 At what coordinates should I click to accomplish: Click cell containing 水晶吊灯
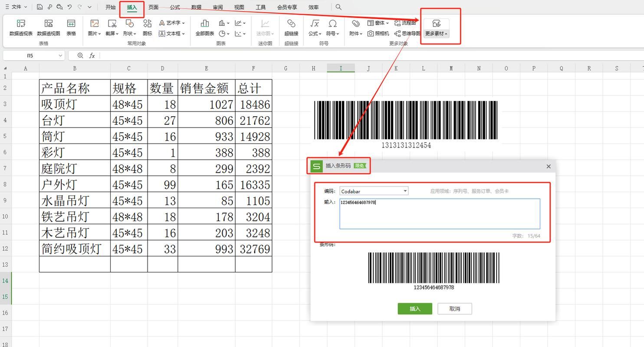75,200
